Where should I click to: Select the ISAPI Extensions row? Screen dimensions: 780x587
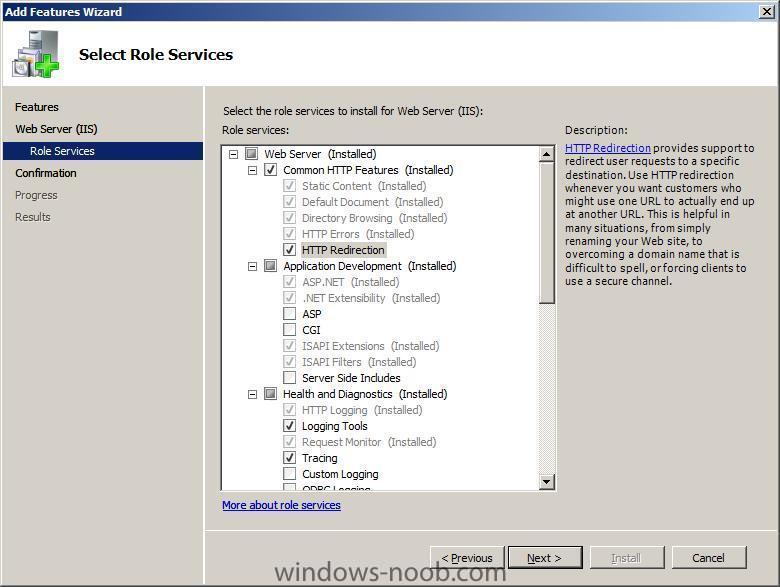(371, 346)
